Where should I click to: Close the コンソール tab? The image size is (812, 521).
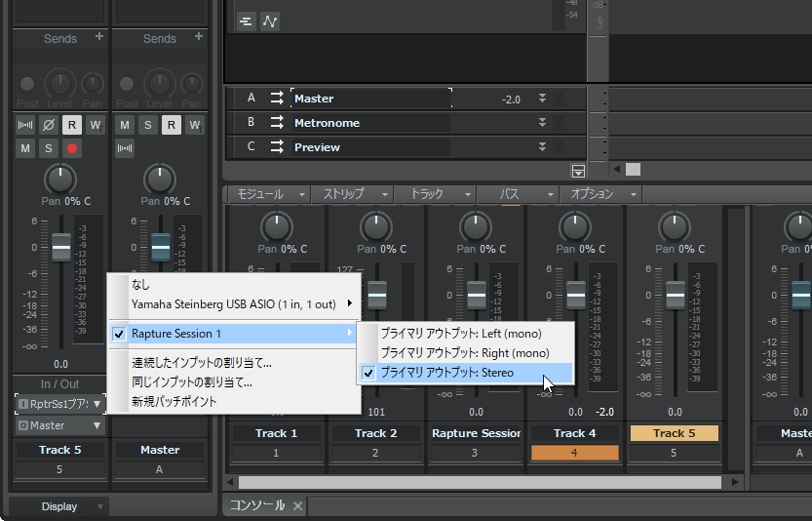(297, 506)
